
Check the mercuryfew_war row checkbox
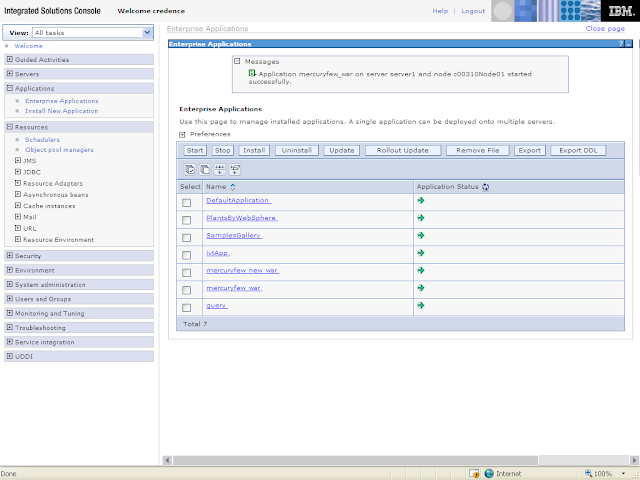click(187, 290)
